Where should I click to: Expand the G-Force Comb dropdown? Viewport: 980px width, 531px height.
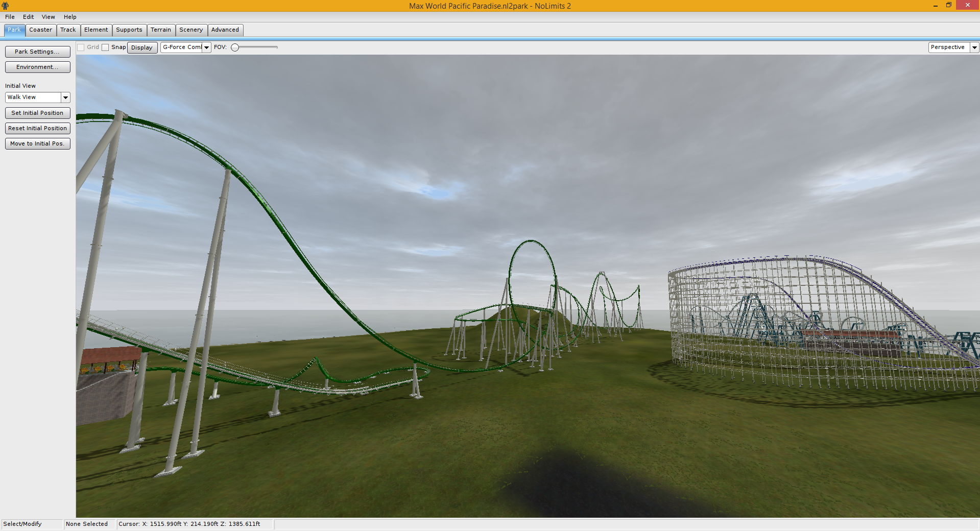pyautogui.click(x=206, y=47)
